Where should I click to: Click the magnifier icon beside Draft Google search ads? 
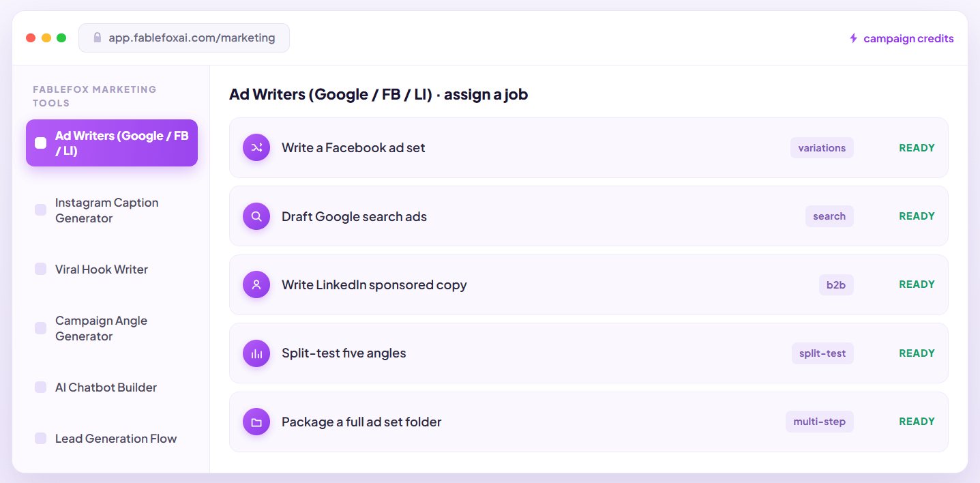(x=256, y=216)
